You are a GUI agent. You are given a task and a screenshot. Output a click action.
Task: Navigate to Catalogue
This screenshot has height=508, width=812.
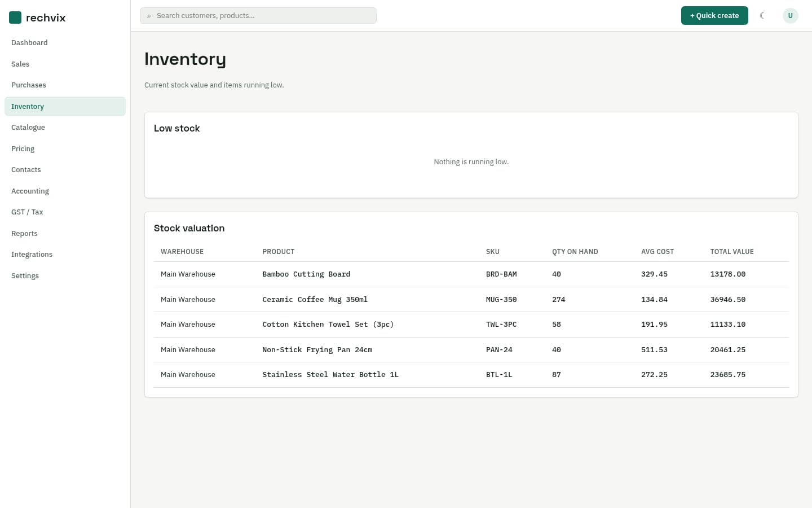click(65, 128)
